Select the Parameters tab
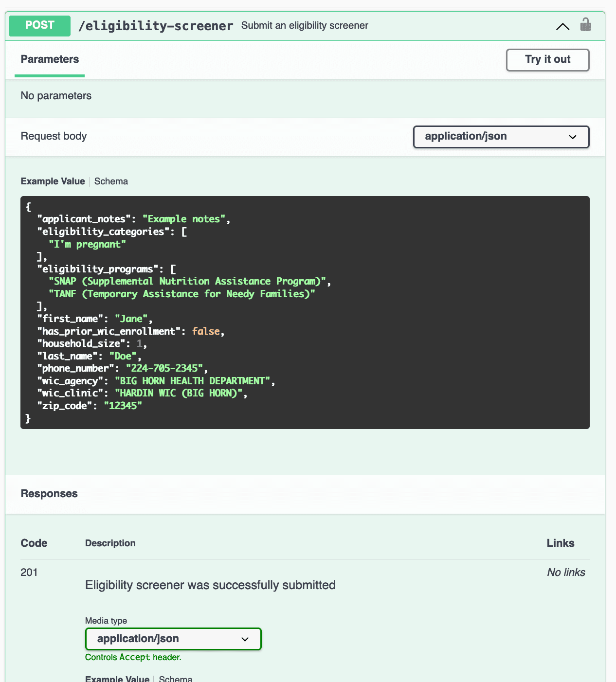The image size is (616, 682). point(49,59)
